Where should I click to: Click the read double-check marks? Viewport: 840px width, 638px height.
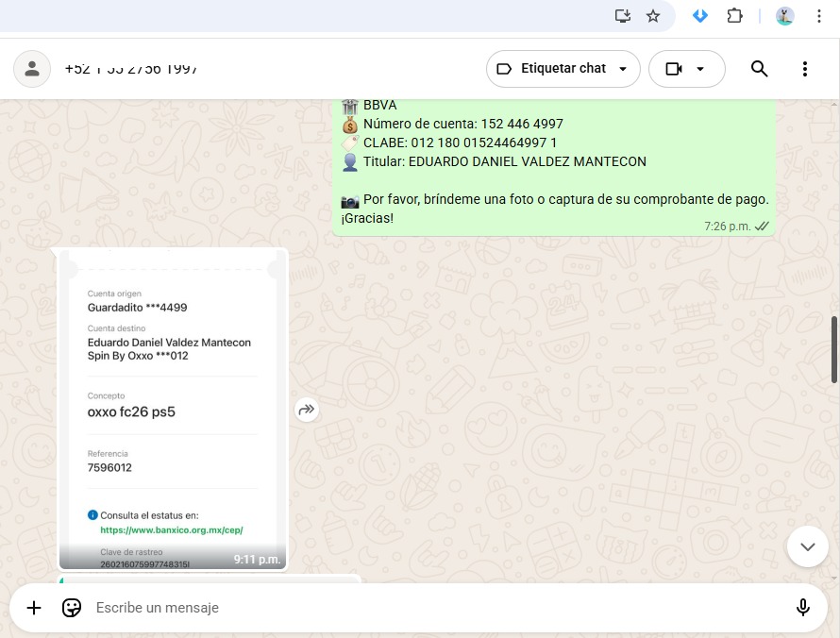[762, 227]
